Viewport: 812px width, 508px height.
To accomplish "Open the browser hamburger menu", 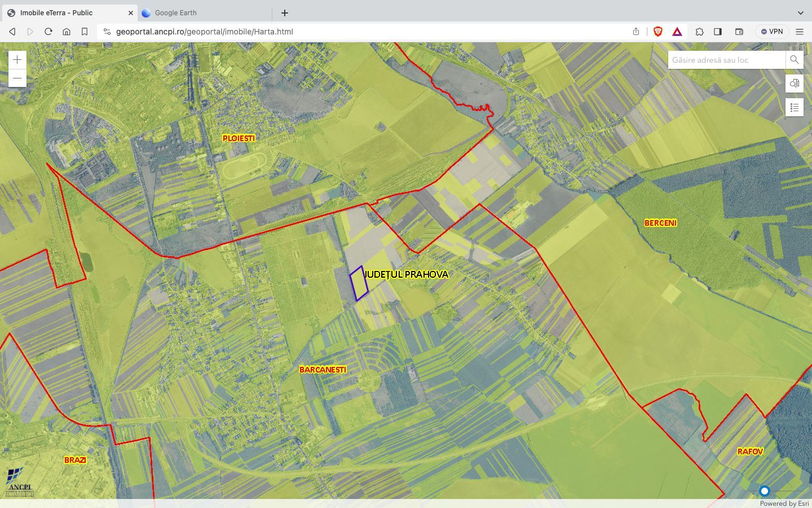I will (800, 32).
